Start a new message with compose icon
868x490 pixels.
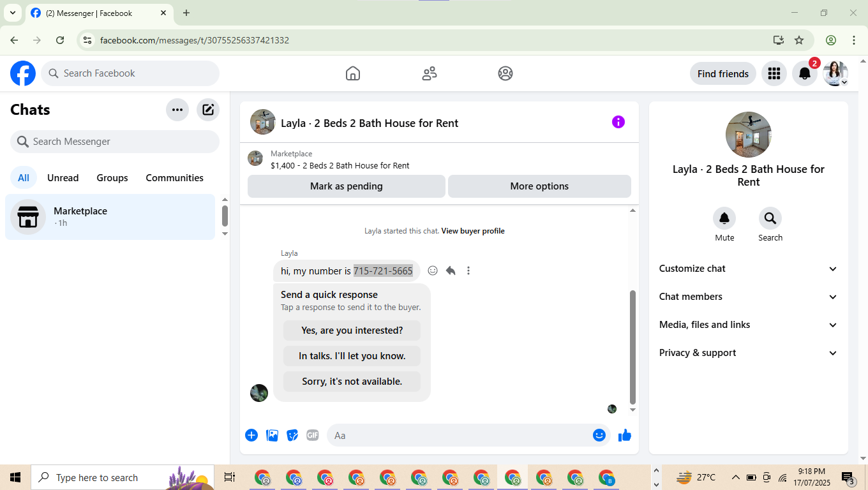coord(208,110)
